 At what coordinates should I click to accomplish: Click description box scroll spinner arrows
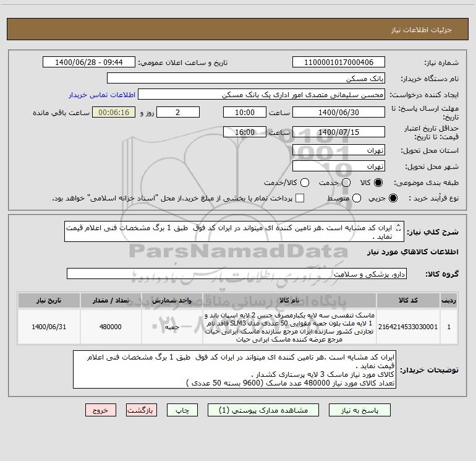coord(399,228)
